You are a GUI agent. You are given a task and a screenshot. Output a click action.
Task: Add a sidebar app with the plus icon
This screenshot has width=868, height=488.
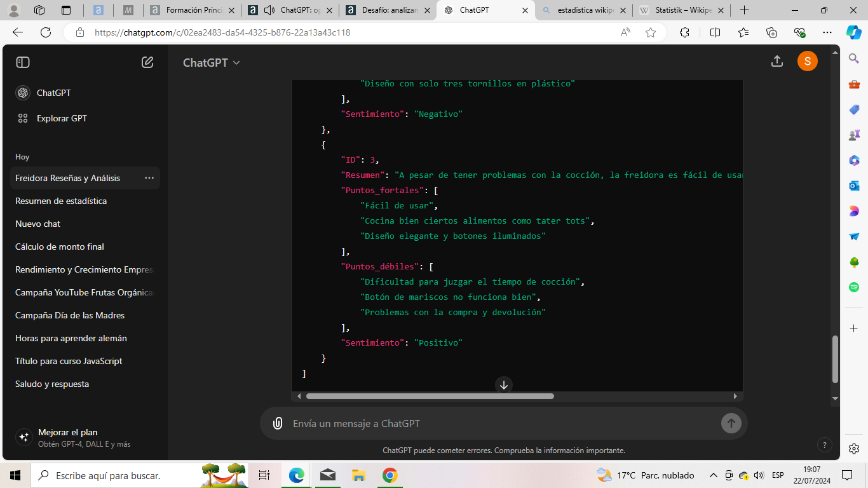click(x=854, y=328)
